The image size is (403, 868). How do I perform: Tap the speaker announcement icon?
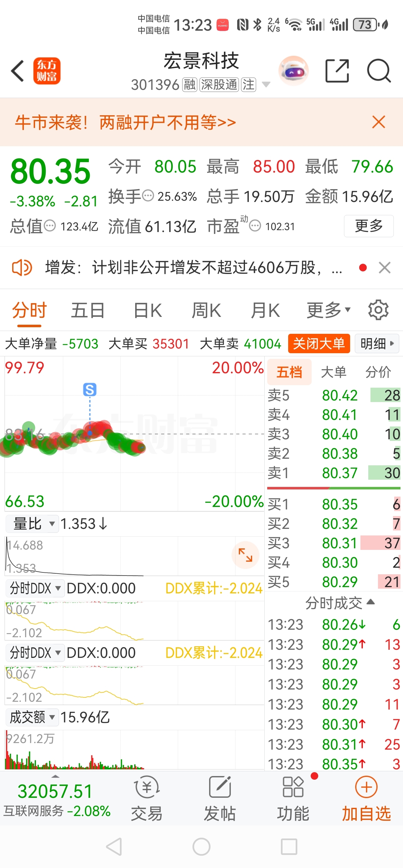click(x=22, y=268)
